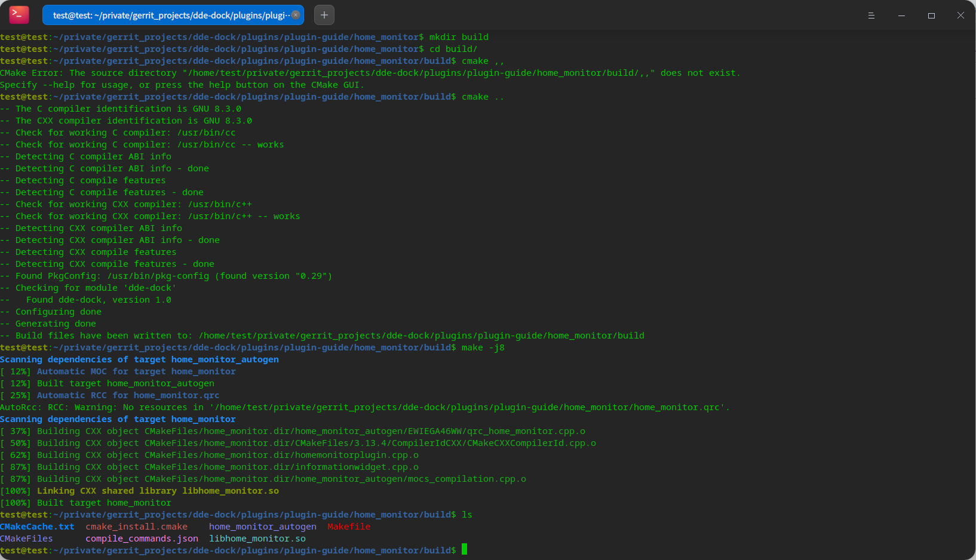
Task: Click the CMake Error message line
Action: coord(369,73)
